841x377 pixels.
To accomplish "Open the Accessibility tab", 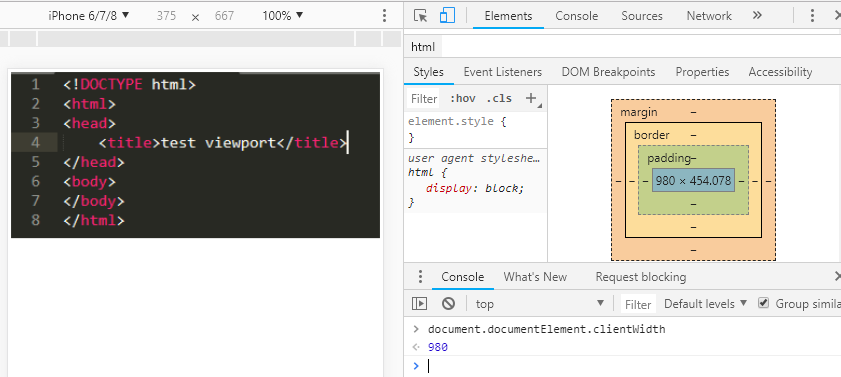I will pos(780,72).
